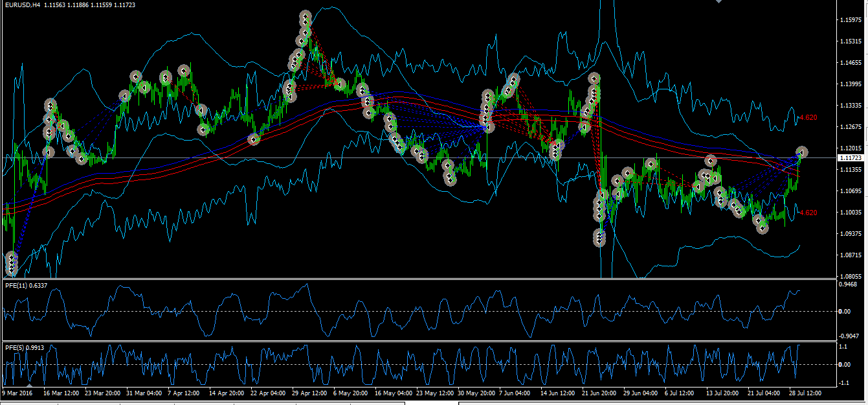Click the 1.1 level in PFE(5) panel

click(x=843, y=347)
